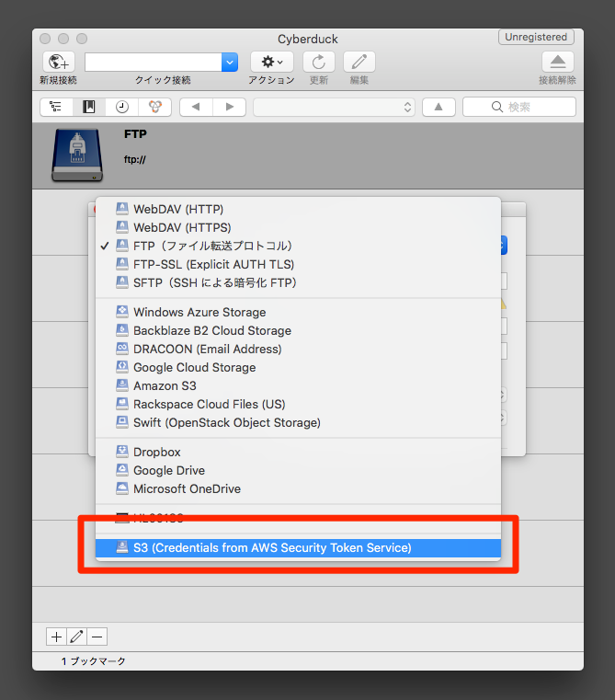Click the search field
The height and width of the screenshot is (700, 615).
pyautogui.click(x=519, y=107)
